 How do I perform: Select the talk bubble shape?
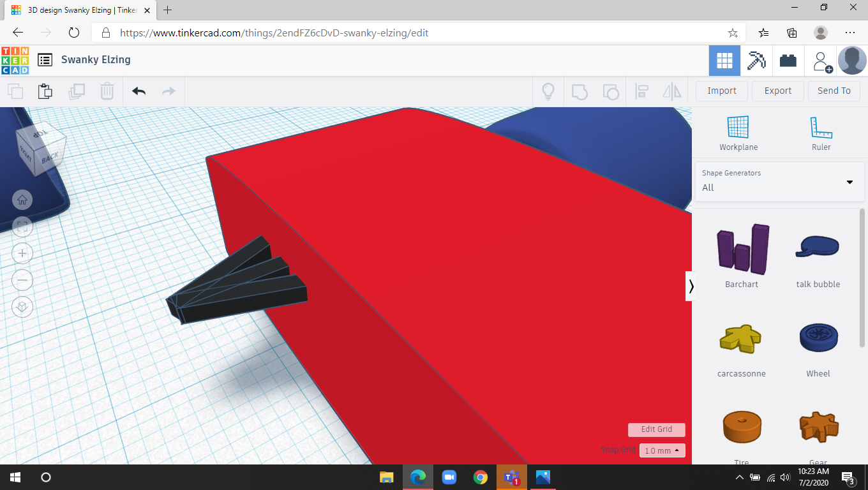point(818,256)
